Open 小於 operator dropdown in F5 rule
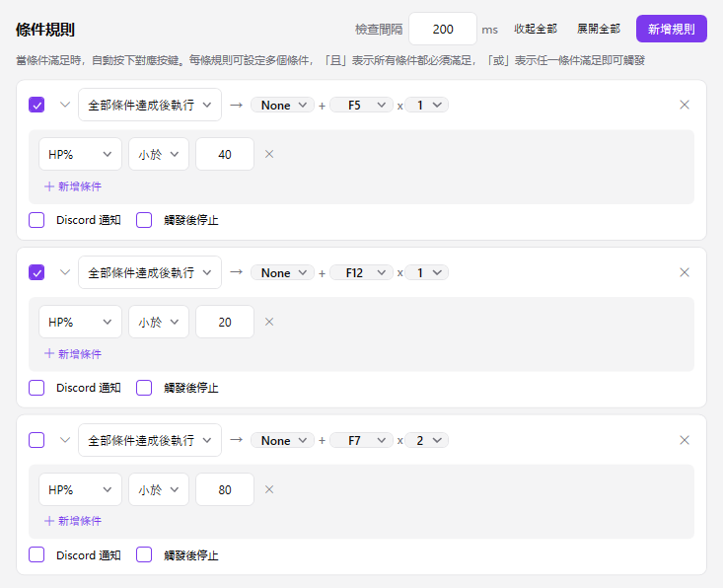This screenshot has width=723, height=588. [159, 154]
